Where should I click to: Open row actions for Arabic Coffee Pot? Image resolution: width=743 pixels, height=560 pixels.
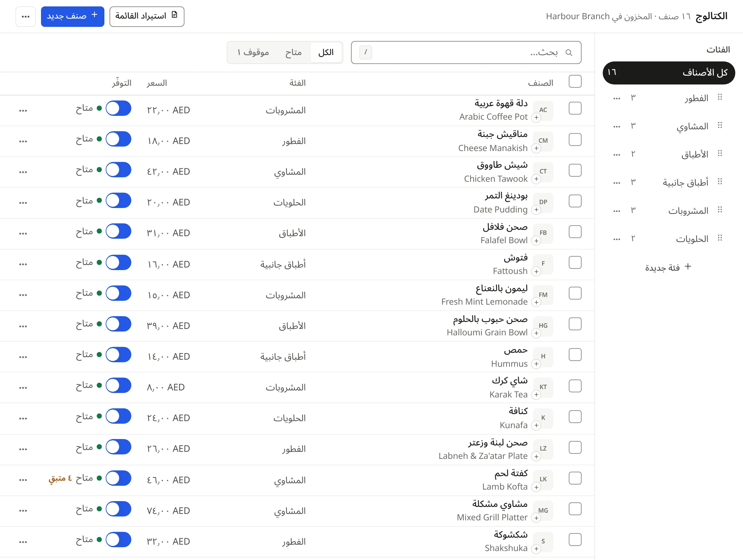(x=23, y=111)
